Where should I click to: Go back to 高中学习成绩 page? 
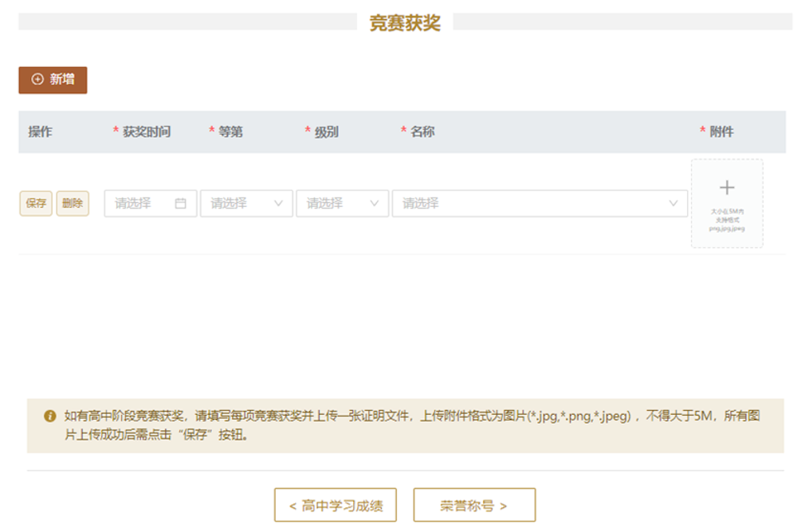pos(335,505)
